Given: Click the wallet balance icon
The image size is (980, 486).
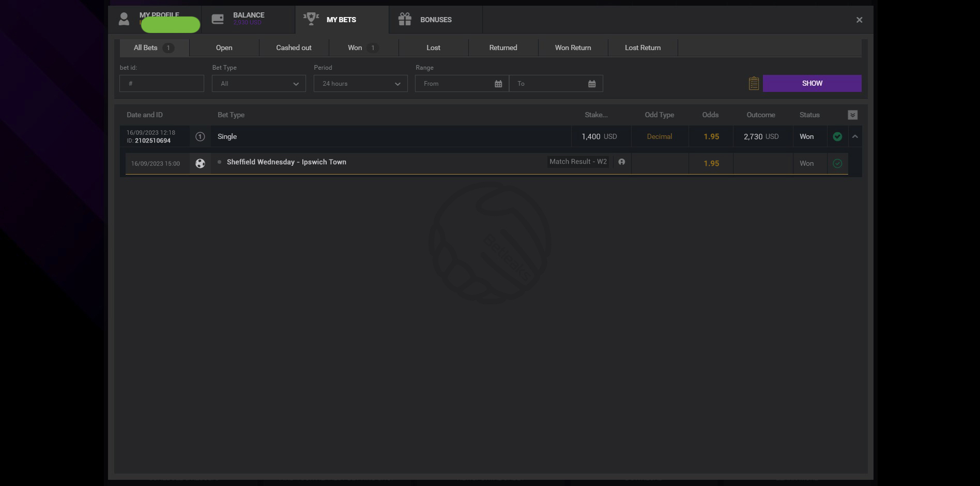Looking at the screenshot, I should coord(218,19).
